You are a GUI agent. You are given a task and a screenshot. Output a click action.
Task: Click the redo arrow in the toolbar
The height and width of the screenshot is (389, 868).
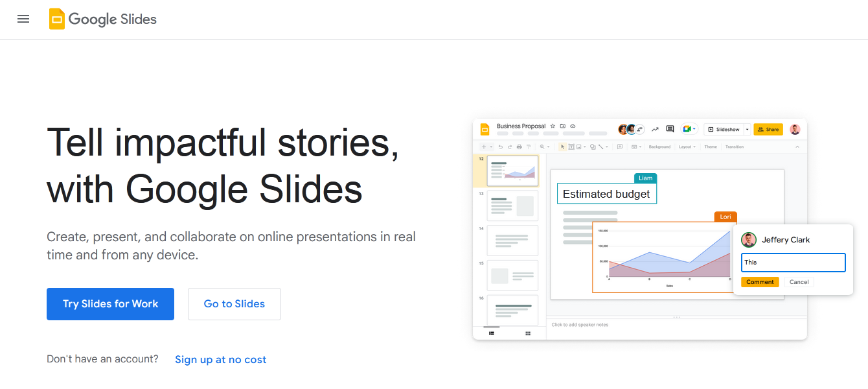(510, 147)
